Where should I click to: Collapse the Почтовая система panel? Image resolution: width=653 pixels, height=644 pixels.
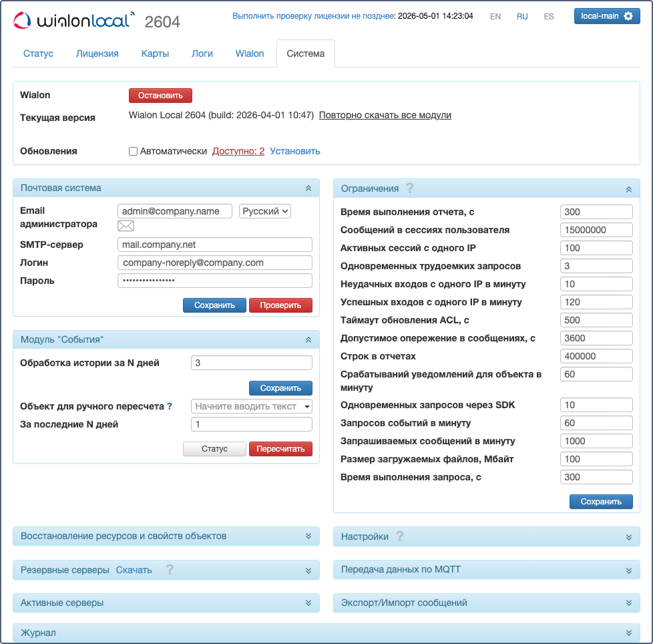point(308,188)
